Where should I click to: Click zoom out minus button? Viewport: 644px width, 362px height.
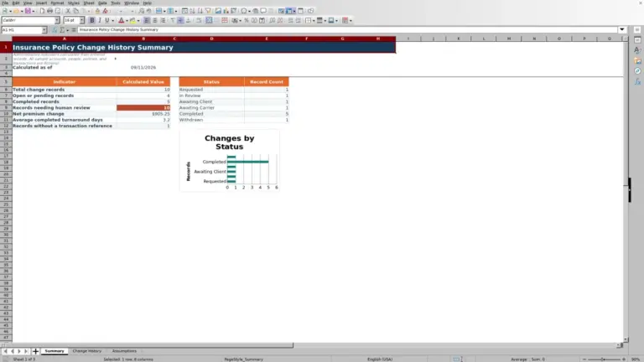tap(584, 359)
